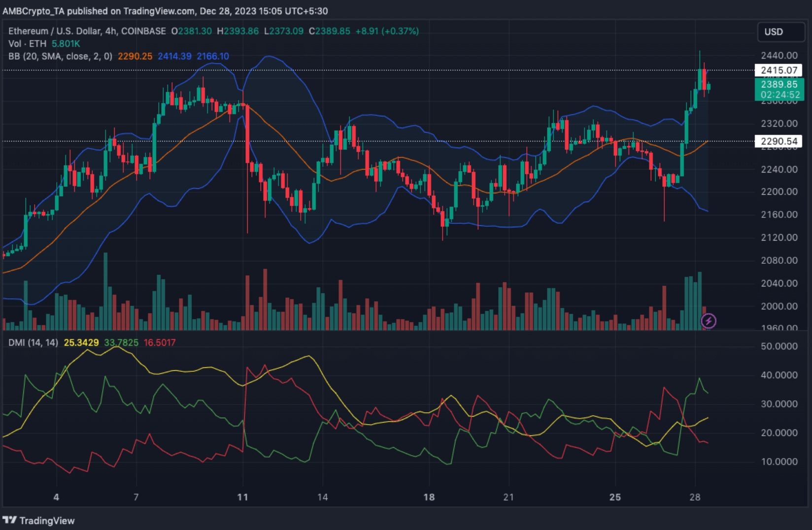Click the date label 7 on time axis
This screenshot has width=812, height=530.
click(136, 497)
